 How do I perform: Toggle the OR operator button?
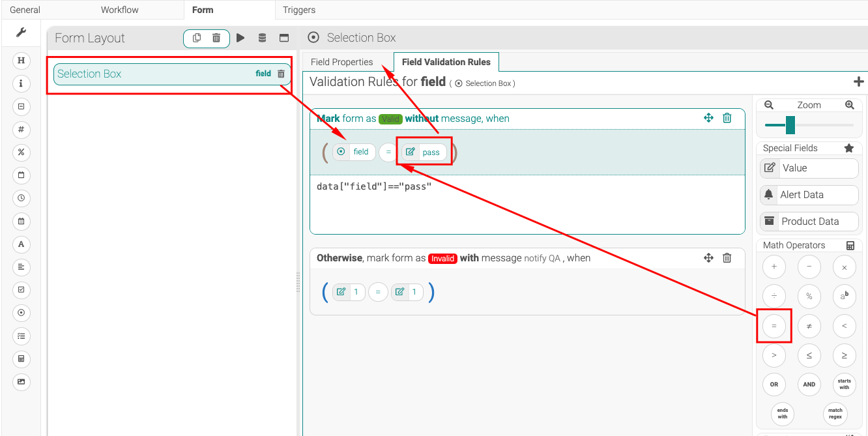click(x=774, y=385)
